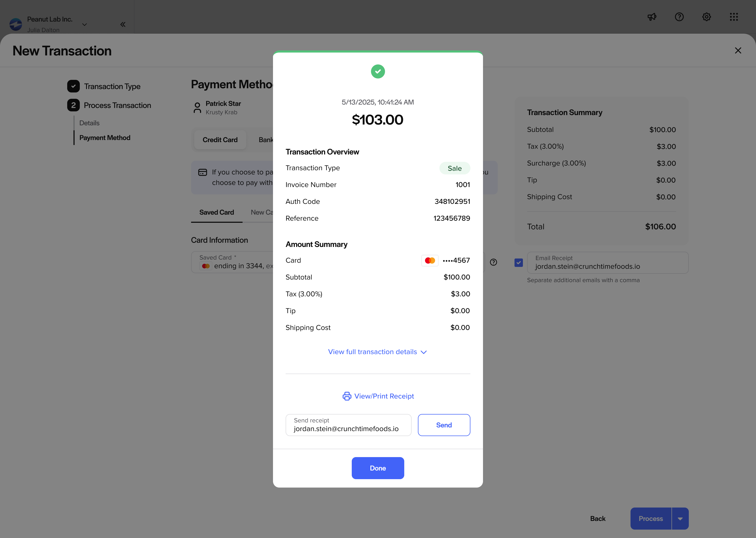Click the Sale transaction type badge
This screenshot has height=538, width=756.
454,168
